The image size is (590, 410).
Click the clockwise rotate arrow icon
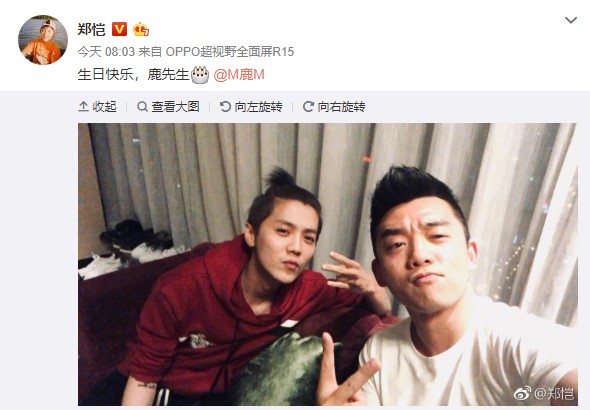(308, 107)
